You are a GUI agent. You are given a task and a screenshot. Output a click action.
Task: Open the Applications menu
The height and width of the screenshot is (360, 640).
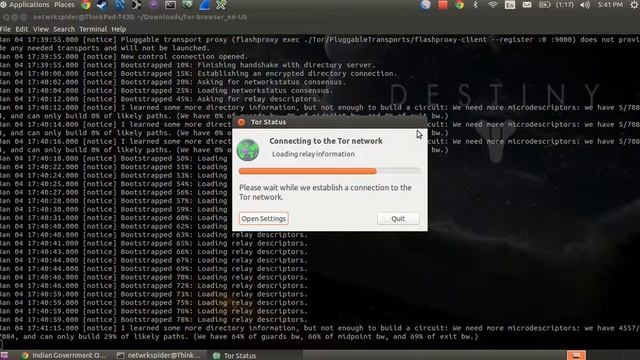click(29, 4)
